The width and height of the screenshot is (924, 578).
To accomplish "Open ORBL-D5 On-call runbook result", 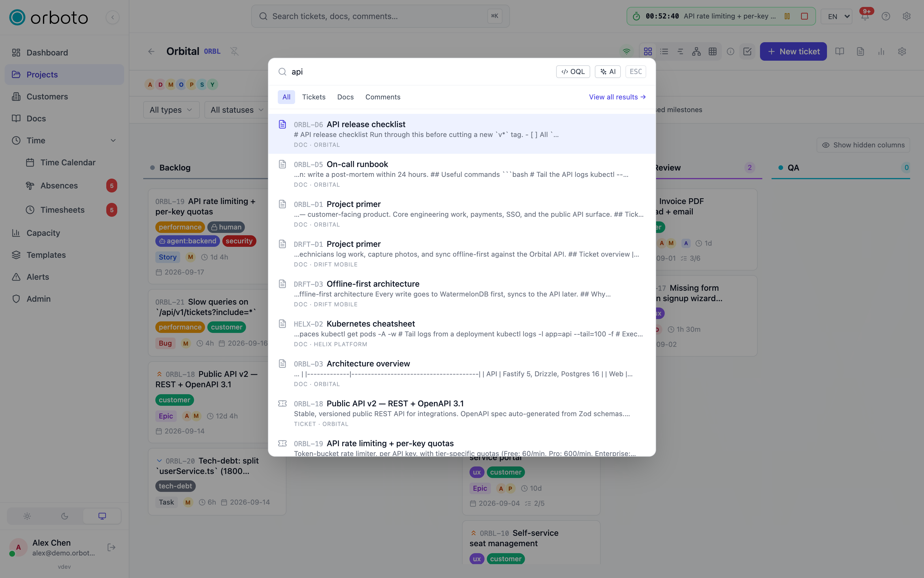I will tap(462, 174).
